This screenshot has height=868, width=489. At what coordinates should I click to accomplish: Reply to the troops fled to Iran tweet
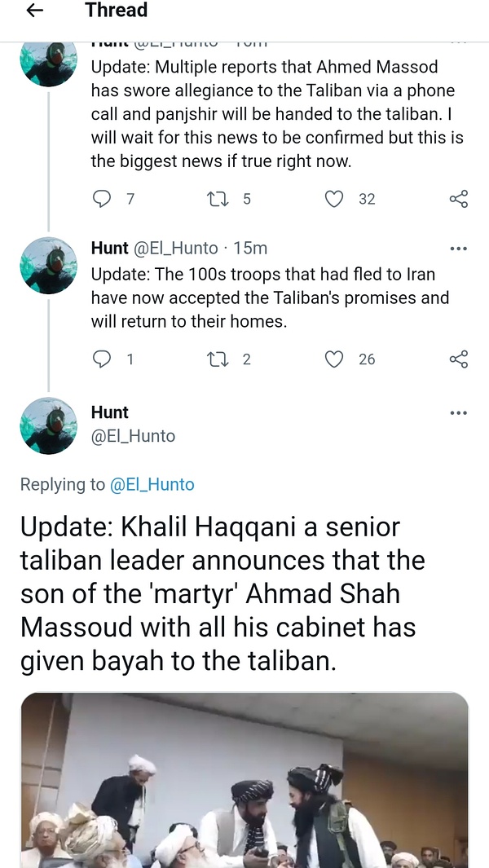pyautogui.click(x=102, y=359)
